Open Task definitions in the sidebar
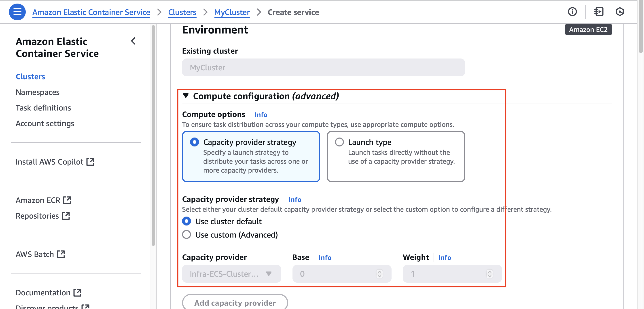This screenshot has height=309, width=644. [x=43, y=108]
